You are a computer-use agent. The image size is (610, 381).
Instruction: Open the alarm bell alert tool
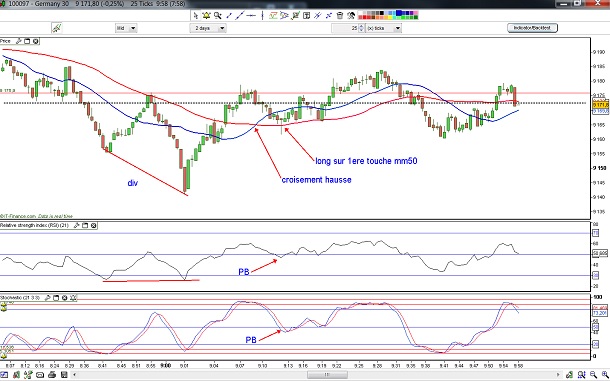tap(207, 16)
